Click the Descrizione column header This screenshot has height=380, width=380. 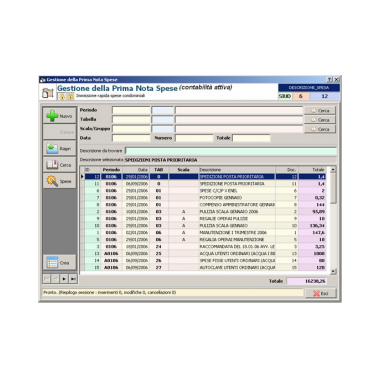[x=237, y=170]
